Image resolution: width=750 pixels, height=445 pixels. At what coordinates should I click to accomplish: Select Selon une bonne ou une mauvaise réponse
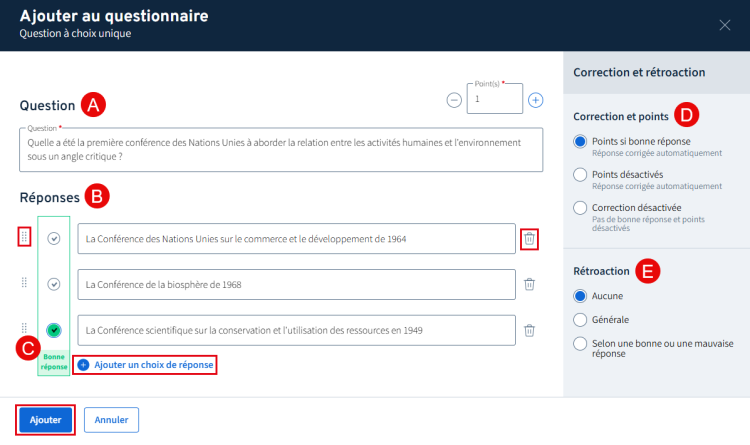580,344
